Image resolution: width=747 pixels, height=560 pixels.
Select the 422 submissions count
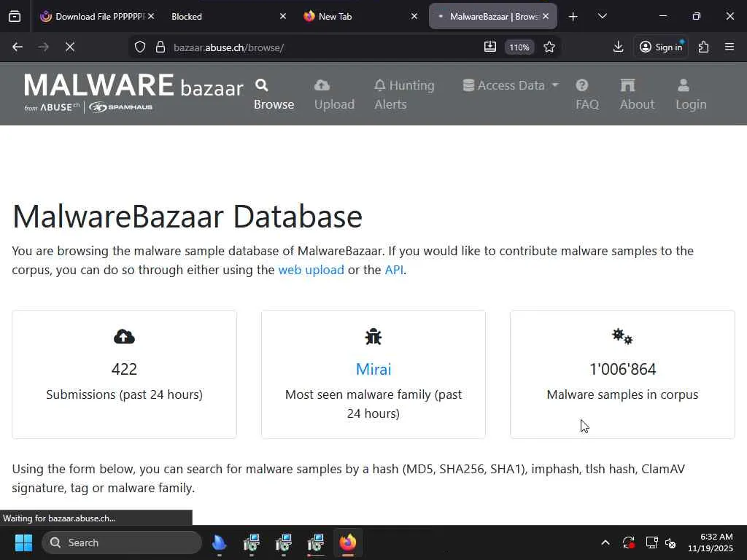(124, 369)
